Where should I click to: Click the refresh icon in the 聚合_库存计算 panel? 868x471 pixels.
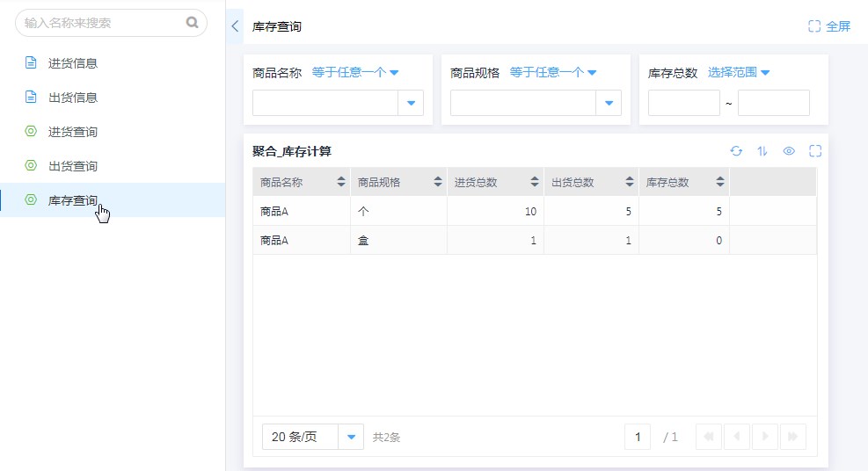coord(736,151)
